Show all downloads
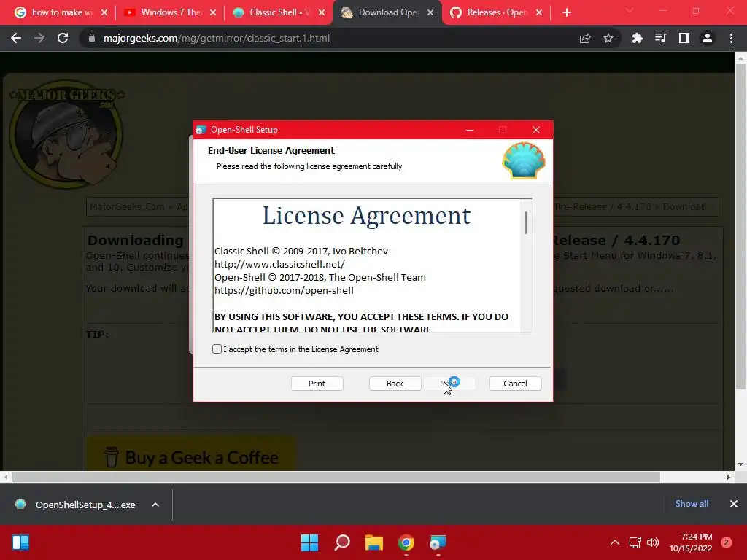Screen dimensions: 747x560 (692, 504)
